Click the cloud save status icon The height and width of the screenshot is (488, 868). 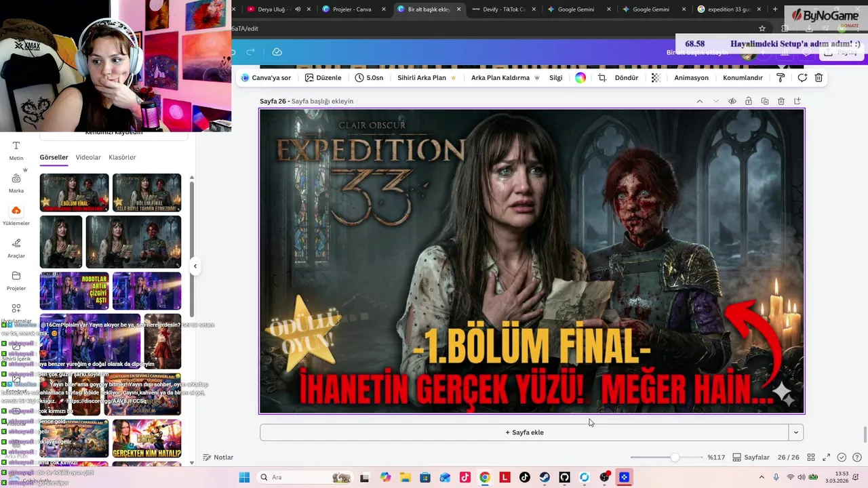point(277,52)
